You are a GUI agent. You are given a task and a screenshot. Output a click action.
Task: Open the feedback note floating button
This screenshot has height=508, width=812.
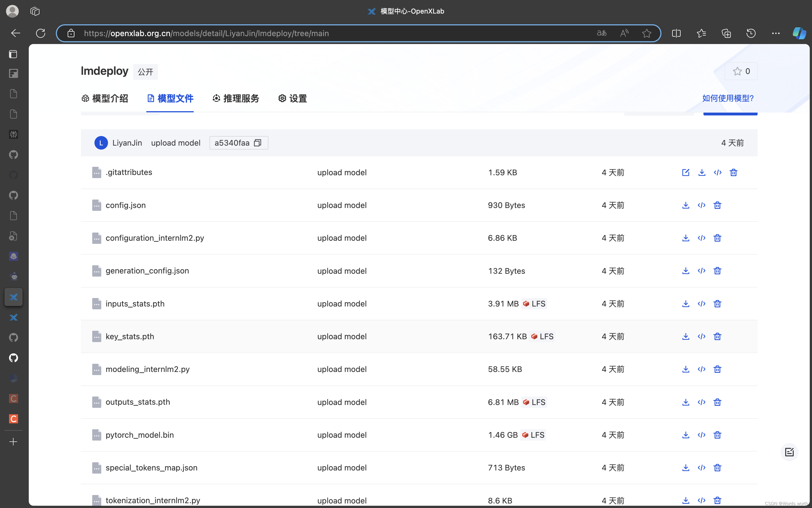point(789,452)
